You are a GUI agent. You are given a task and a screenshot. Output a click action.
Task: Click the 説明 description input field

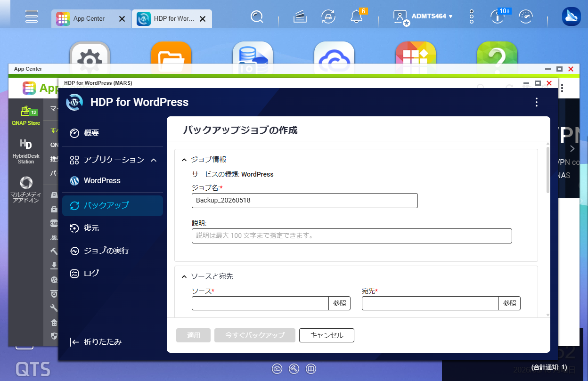click(x=352, y=236)
